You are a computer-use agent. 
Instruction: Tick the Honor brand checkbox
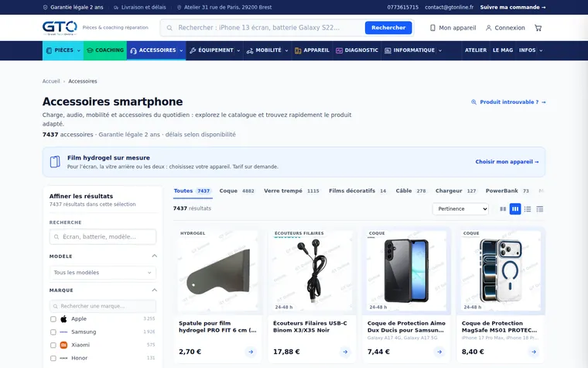click(53, 358)
